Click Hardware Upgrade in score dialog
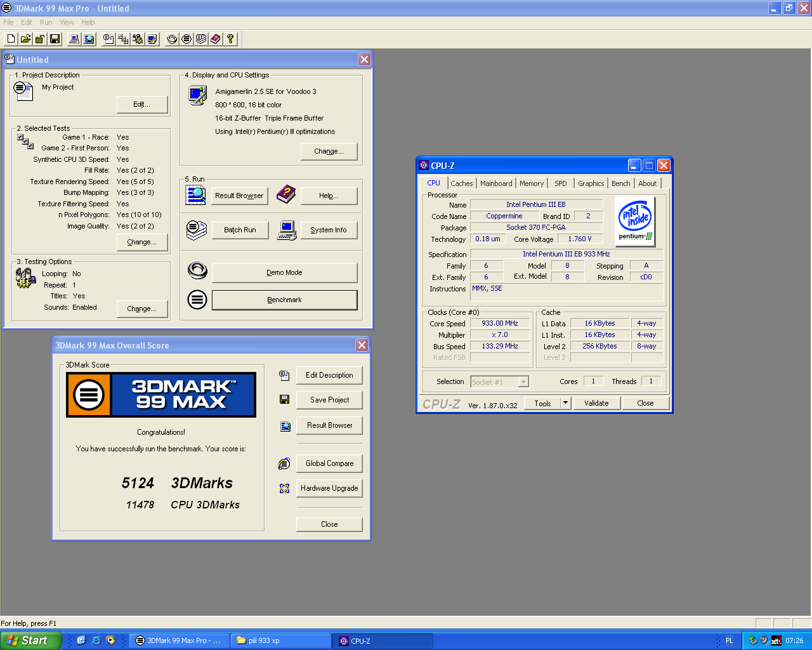 click(329, 488)
